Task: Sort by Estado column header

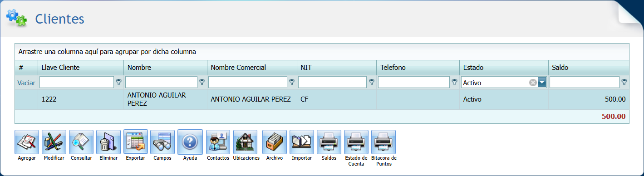Action: pos(504,68)
